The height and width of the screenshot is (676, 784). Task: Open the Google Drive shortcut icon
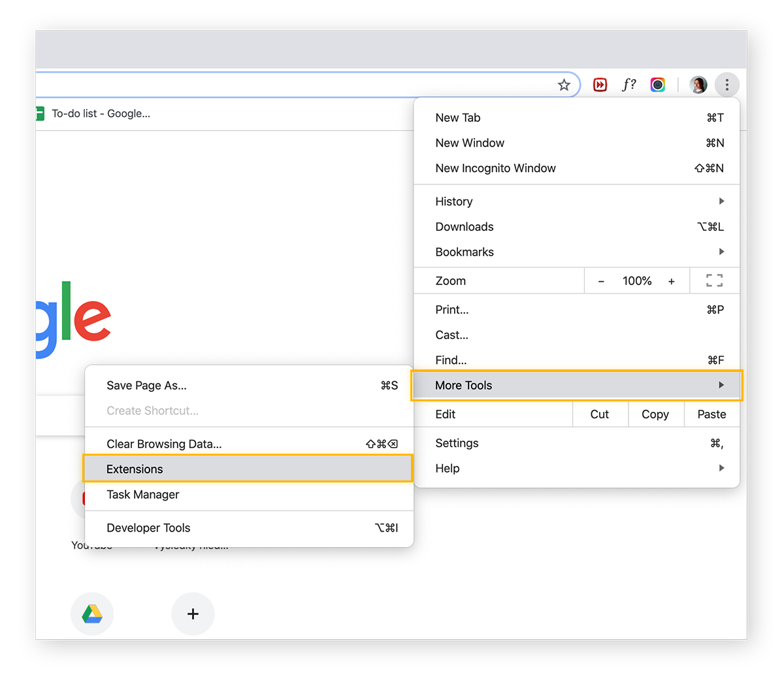[x=92, y=613]
